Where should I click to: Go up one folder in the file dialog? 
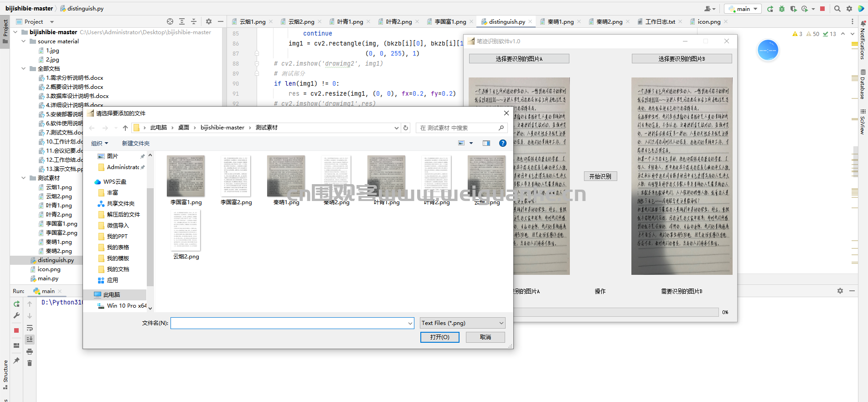pos(125,128)
